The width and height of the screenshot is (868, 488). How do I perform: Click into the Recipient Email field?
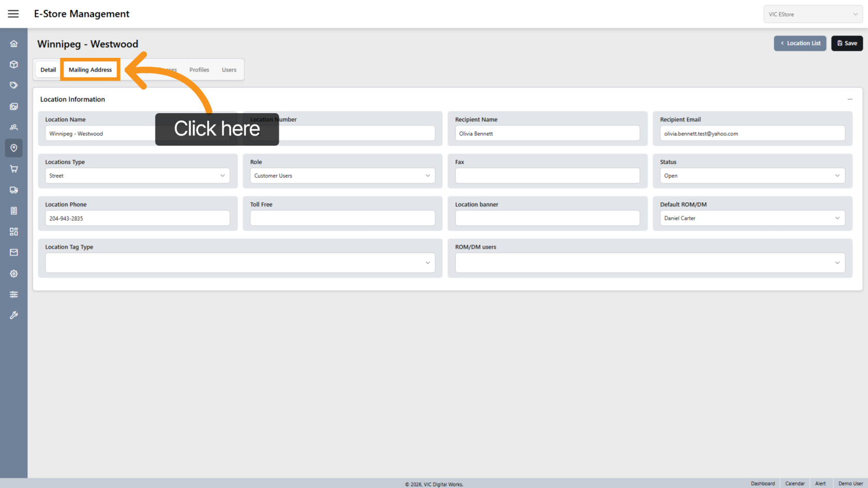752,133
